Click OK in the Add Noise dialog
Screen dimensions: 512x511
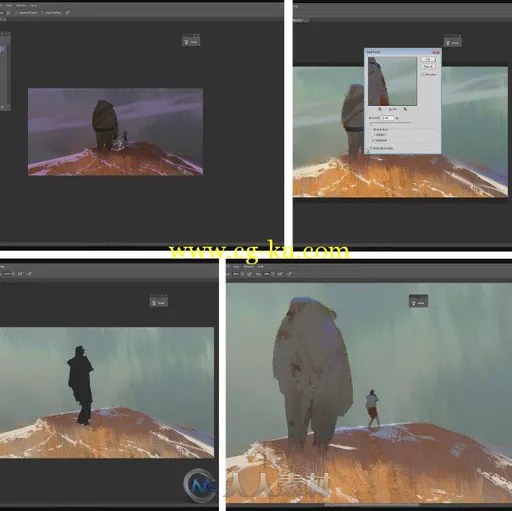click(428, 59)
